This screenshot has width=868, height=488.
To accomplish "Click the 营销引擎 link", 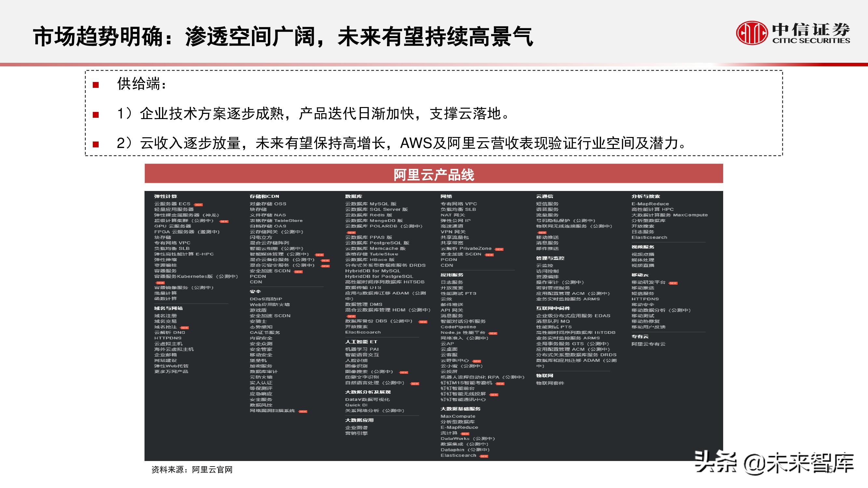I will 356,433.
